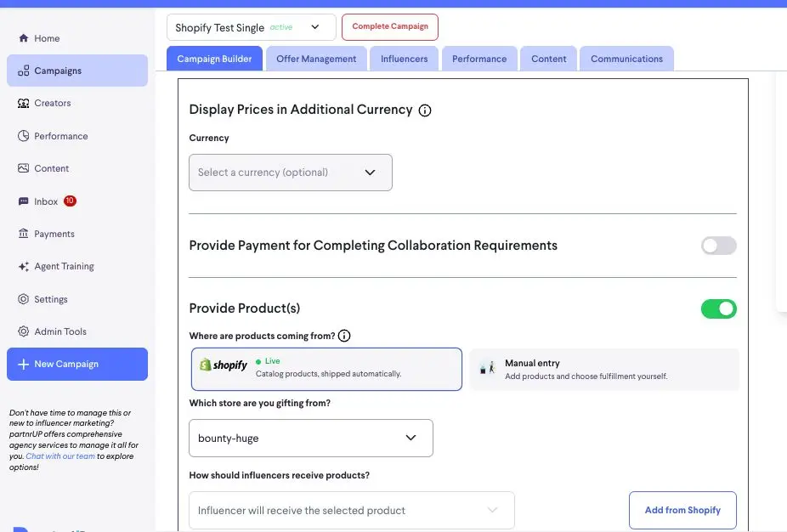Open Admin Tools in the sidebar

(x=77, y=331)
